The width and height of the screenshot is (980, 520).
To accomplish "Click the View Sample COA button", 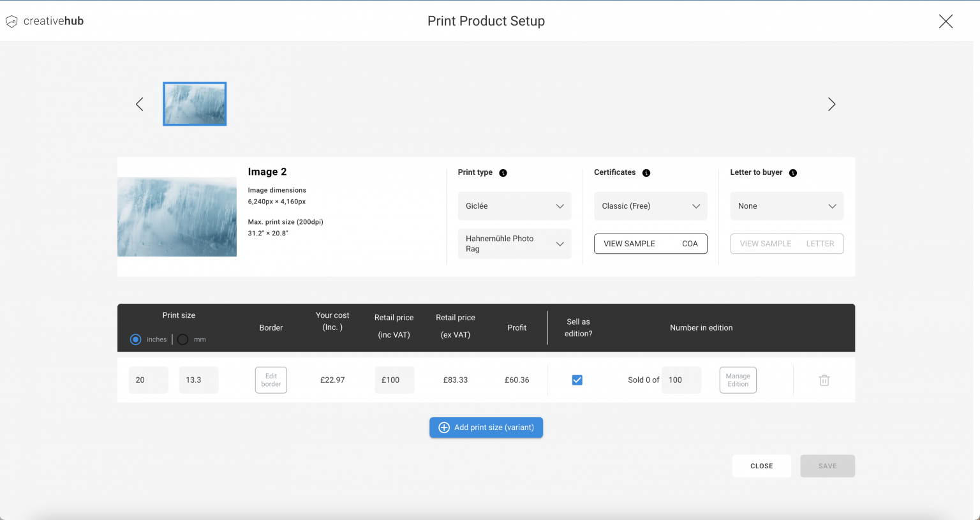I will (650, 244).
